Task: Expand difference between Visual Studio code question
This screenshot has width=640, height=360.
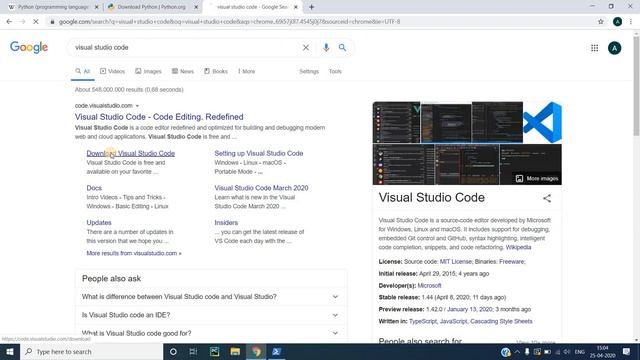Action: 211,297
